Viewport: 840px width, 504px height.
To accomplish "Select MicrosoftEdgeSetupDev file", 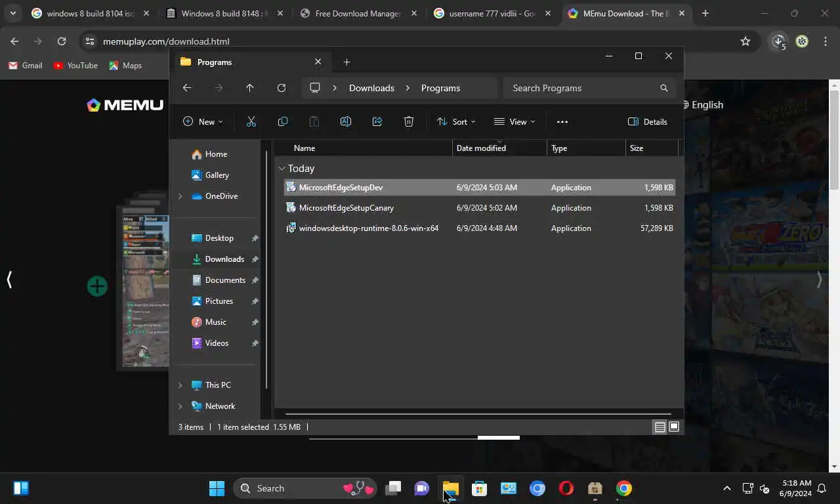I will (479, 188).
